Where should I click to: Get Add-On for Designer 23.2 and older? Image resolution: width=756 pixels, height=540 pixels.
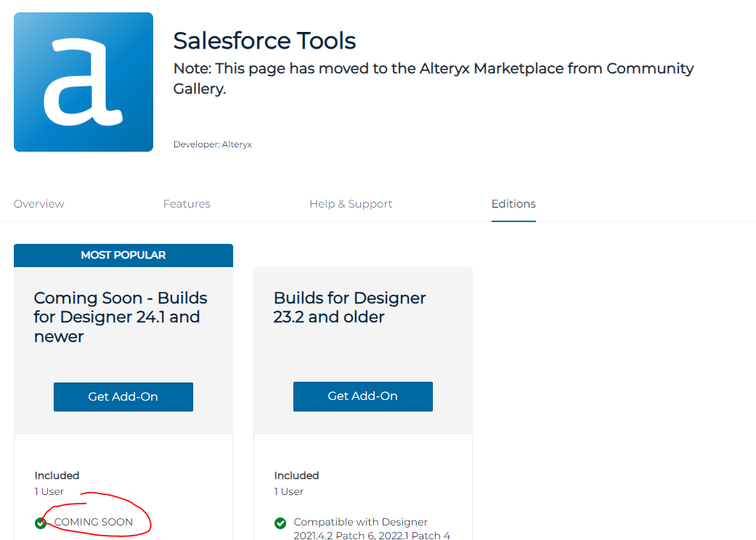pos(362,396)
